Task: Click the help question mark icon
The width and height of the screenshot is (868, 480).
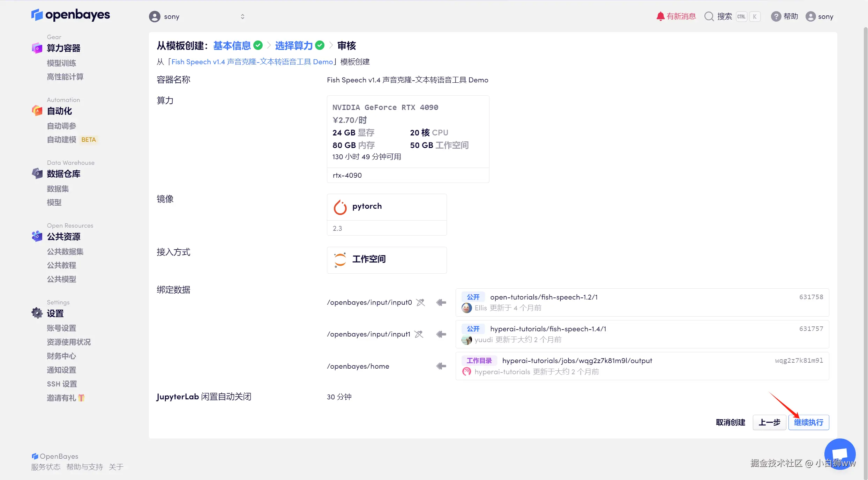Action: click(775, 16)
